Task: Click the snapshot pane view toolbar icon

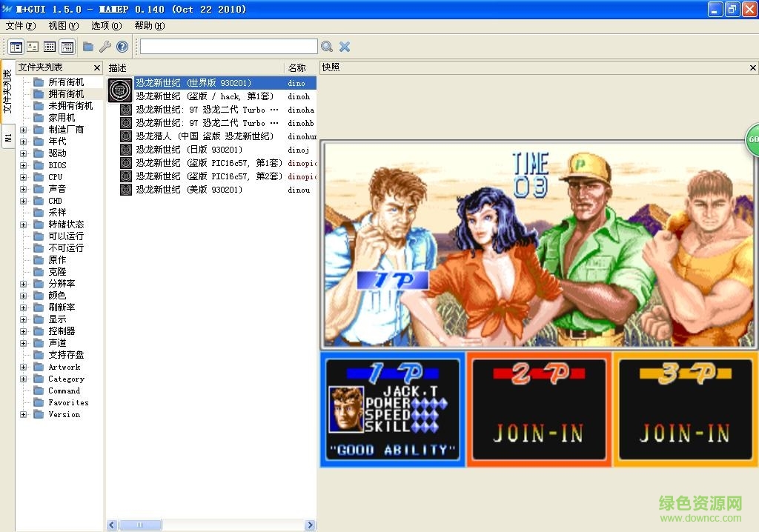Action: tap(33, 47)
